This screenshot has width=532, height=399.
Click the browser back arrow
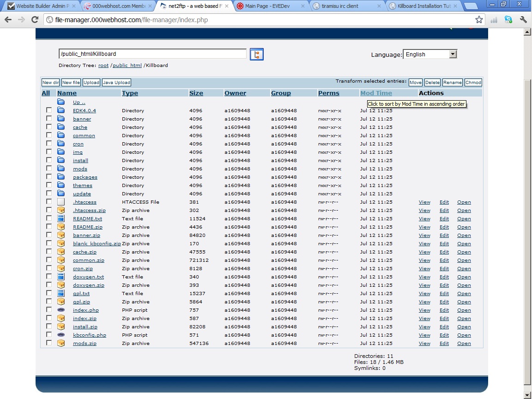[8, 20]
